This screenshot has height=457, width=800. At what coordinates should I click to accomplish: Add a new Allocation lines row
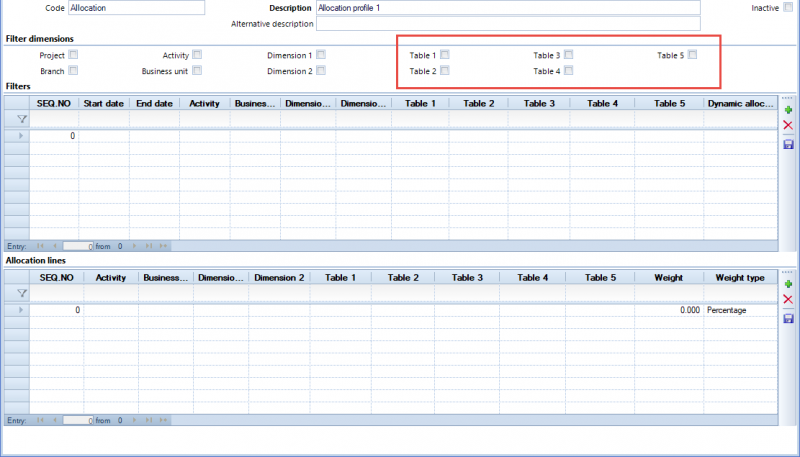tap(788, 284)
